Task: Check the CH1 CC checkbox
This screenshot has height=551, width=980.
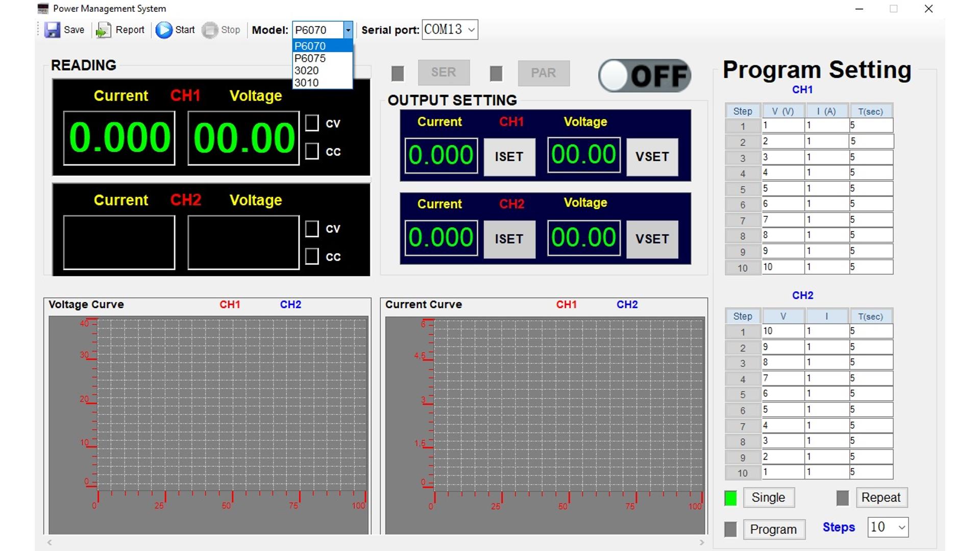Action: [312, 151]
